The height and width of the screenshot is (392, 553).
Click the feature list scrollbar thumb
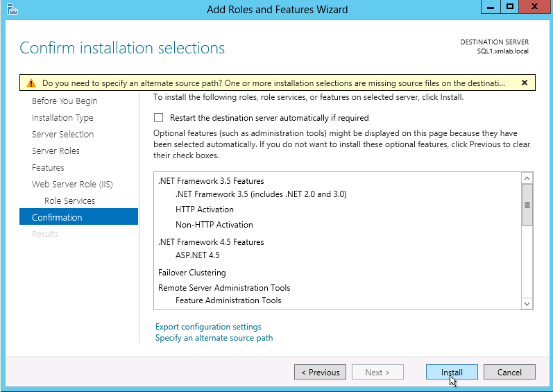527,205
